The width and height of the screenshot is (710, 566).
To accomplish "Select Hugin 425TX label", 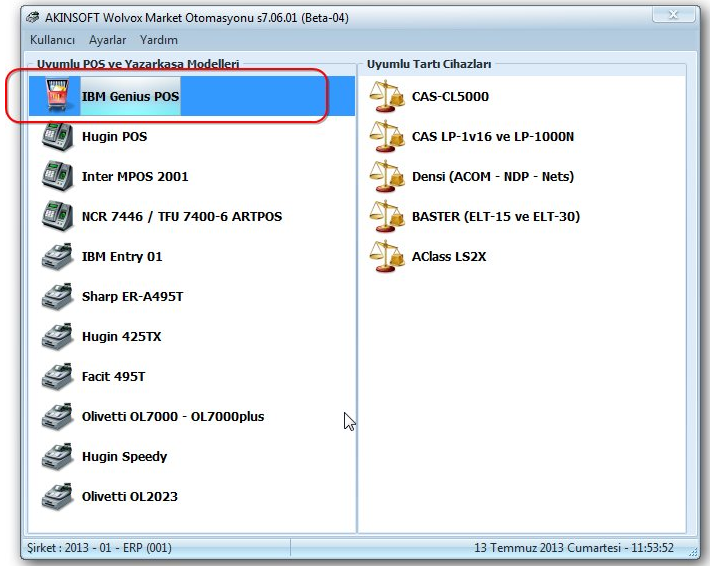I will tap(121, 336).
